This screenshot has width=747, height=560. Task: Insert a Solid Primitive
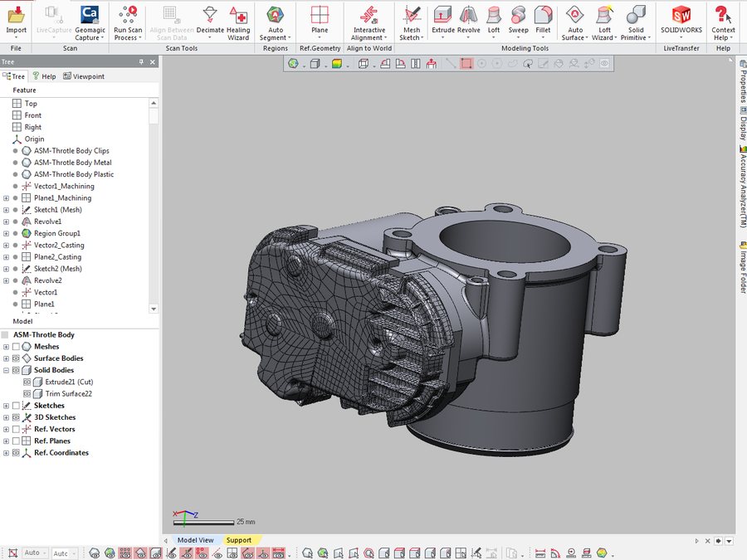636,22
